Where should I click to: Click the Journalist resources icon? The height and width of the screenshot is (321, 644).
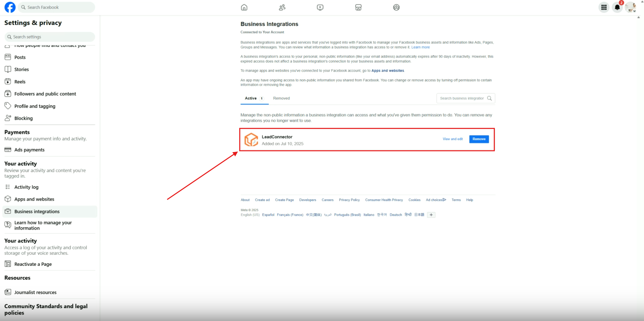click(8, 292)
